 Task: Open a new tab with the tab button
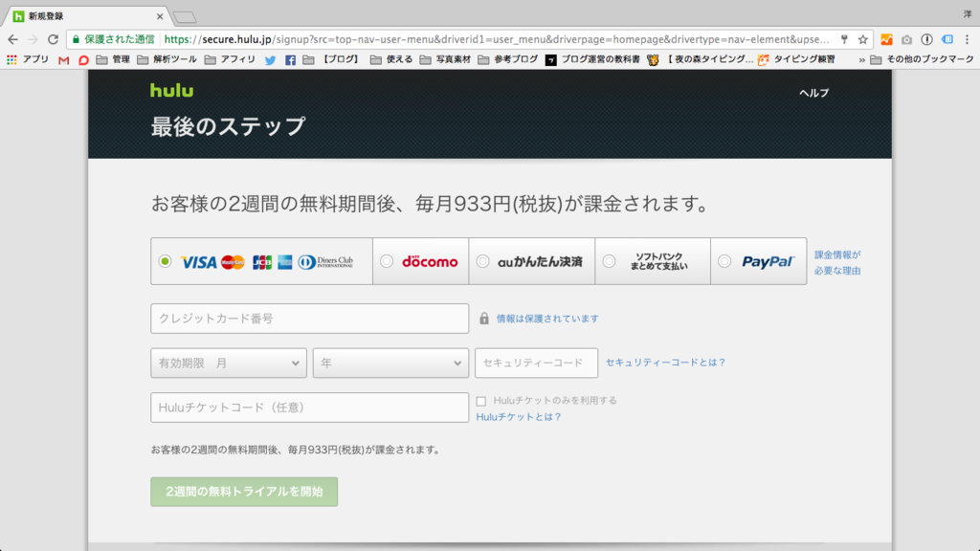[185, 17]
